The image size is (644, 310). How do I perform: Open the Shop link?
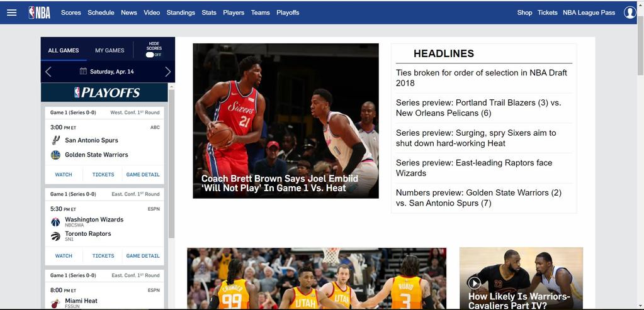coord(524,13)
